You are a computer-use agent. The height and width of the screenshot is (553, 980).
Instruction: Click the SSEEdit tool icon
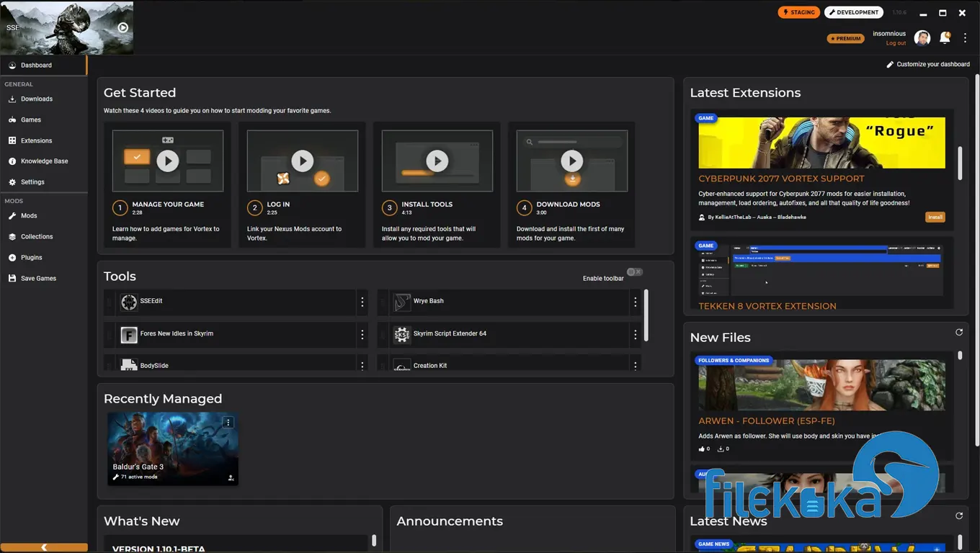pos(129,302)
